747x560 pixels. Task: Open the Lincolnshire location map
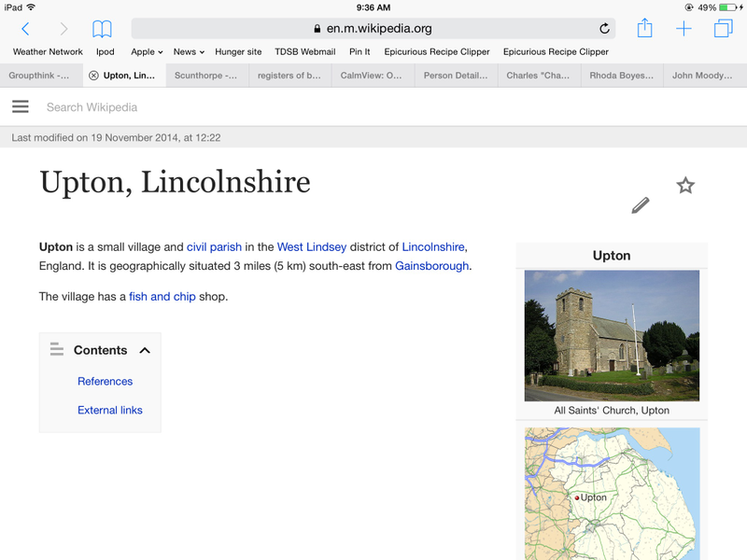pyautogui.click(x=612, y=494)
